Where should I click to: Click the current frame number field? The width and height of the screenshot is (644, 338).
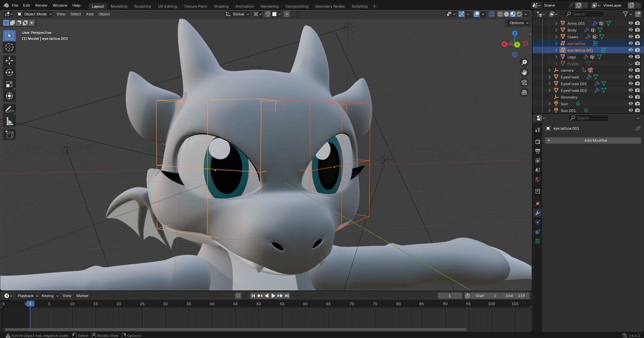pyautogui.click(x=450, y=296)
